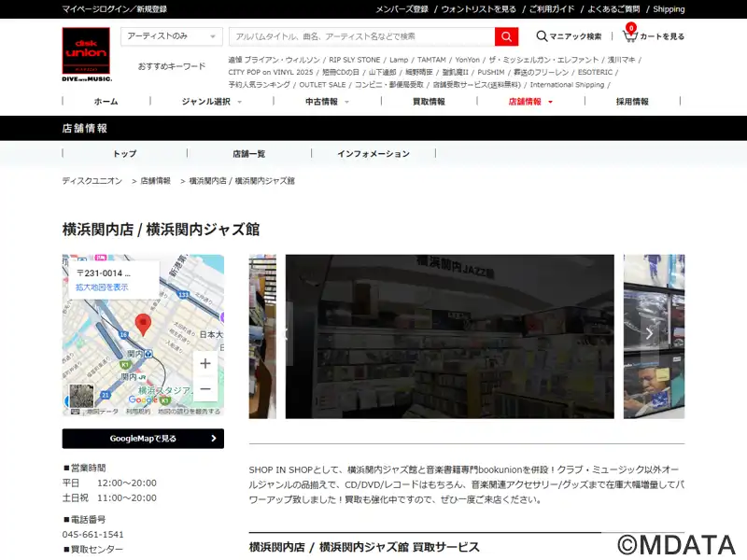The width and height of the screenshot is (747, 560).
Task: Open the アーティストのみ search filter dropdown
Action: click(x=172, y=36)
